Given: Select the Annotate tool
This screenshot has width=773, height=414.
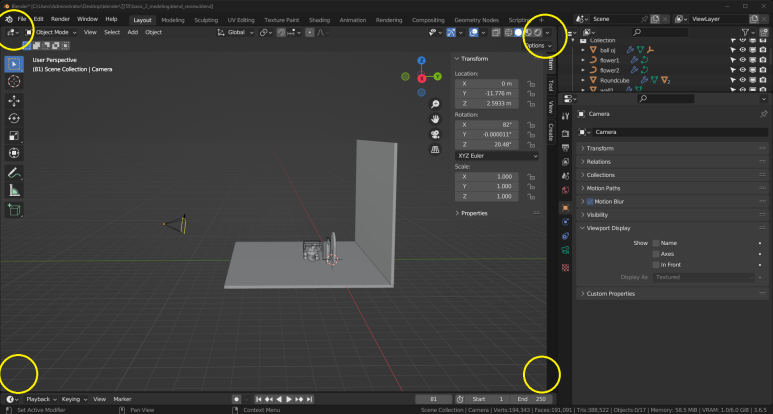Looking at the screenshot, I should point(14,173).
